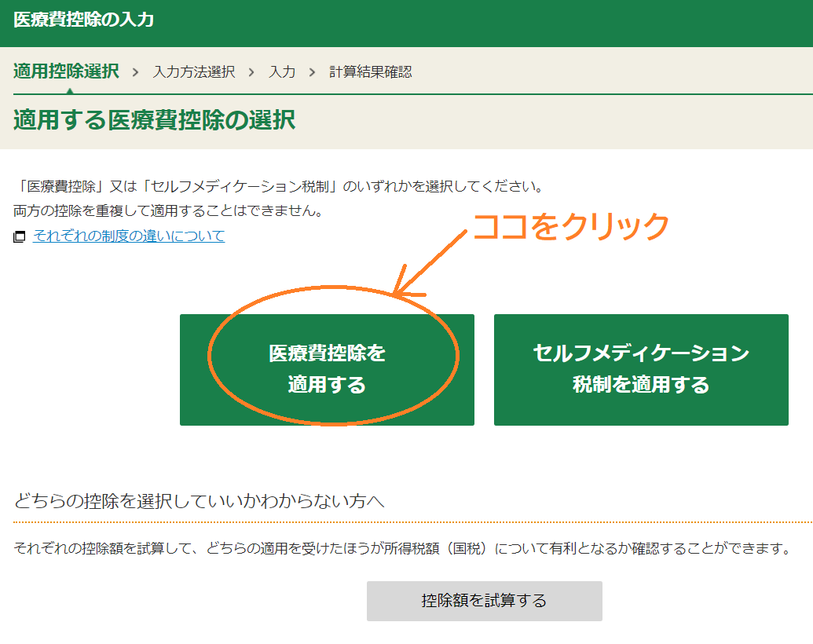Image resolution: width=813 pixels, height=644 pixels.
Task: Go to the 入力方法選択 step
Action: [193, 72]
